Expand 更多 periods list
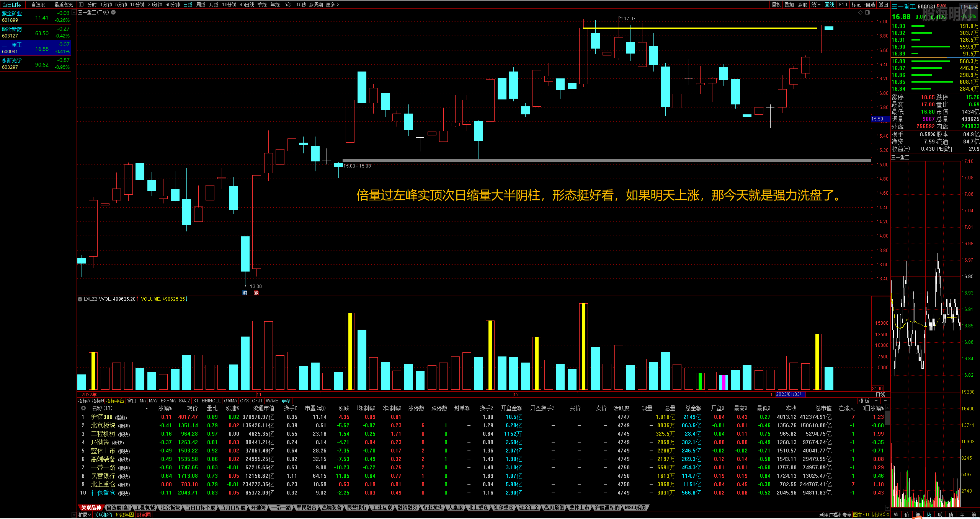The width and height of the screenshot is (980, 519). click(332, 5)
